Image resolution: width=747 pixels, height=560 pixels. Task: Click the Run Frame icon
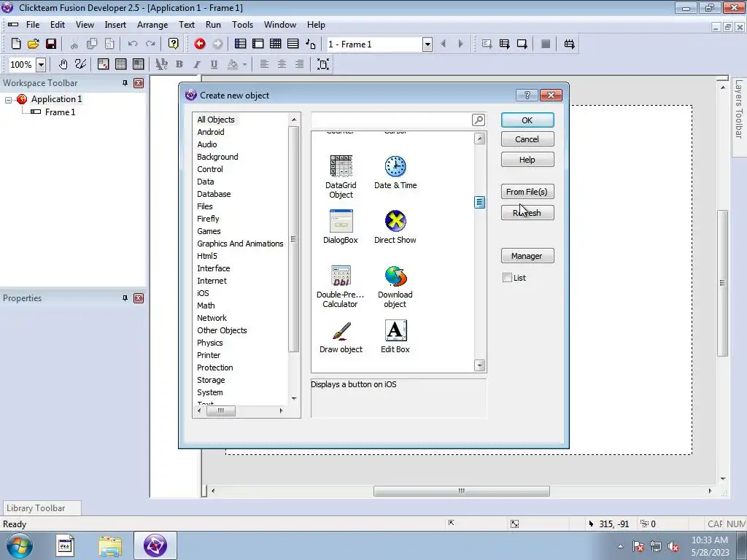click(522, 44)
